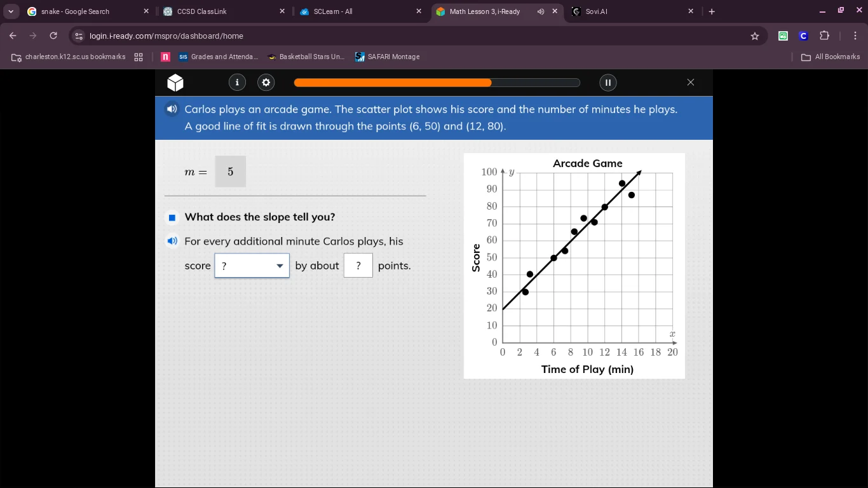Mute the Math Lesson 3 tab's audio icon
This screenshot has width=868, height=488.
(541, 11)
